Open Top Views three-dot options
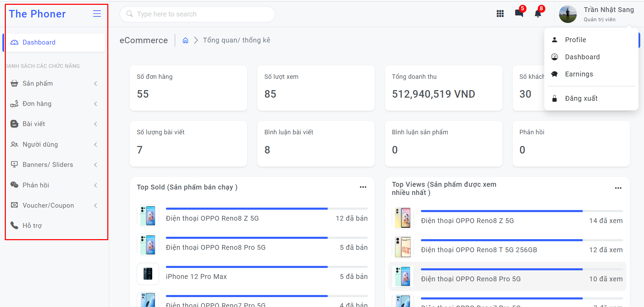644x307 pixels. tap(618, 188)
